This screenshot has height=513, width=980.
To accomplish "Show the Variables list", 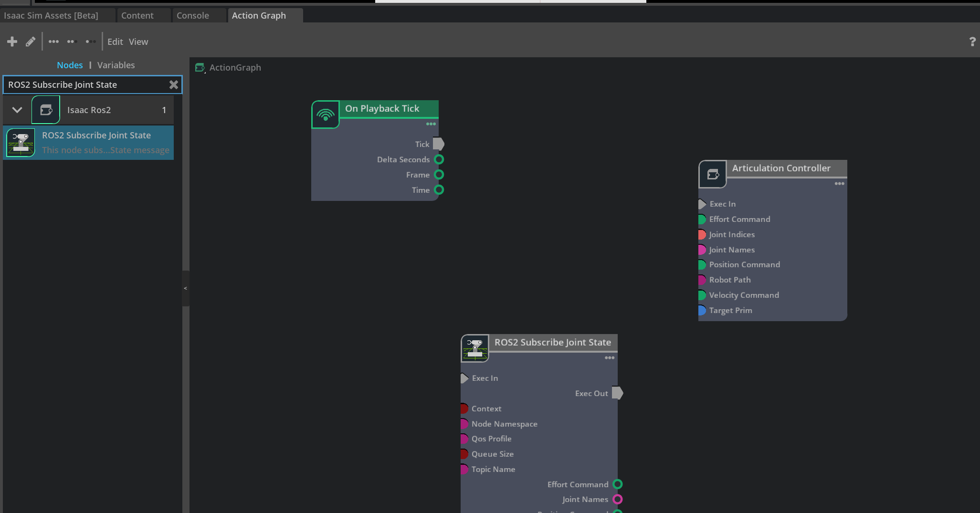I will (116, 65).
